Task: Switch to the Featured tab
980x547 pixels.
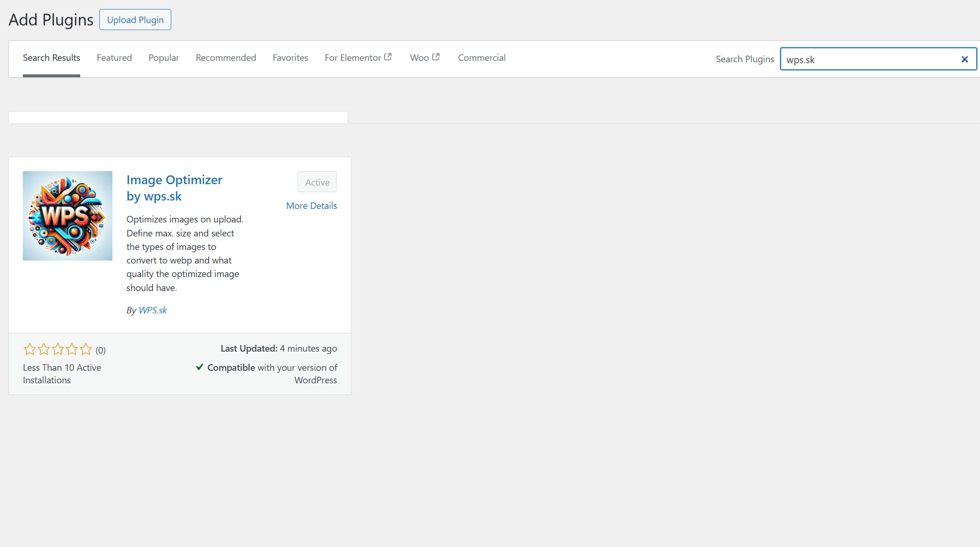Action: [x=114, y=58]
